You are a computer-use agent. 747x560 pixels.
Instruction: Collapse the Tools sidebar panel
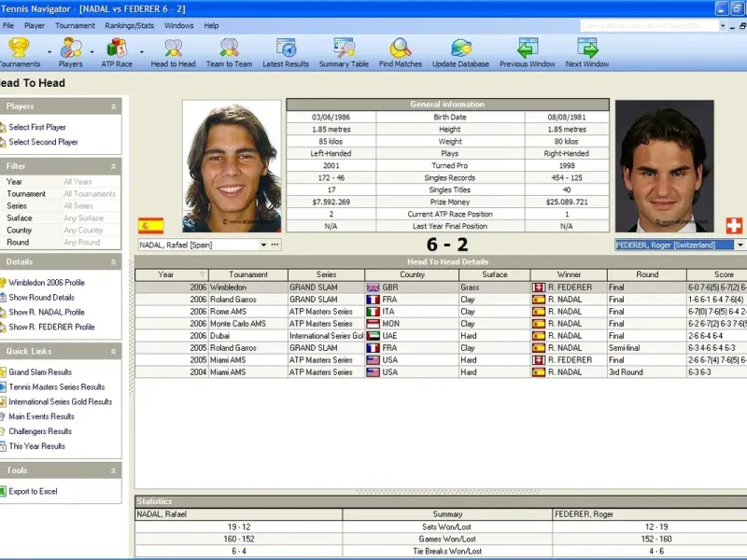pyautogui.click(x=113, y=470)
